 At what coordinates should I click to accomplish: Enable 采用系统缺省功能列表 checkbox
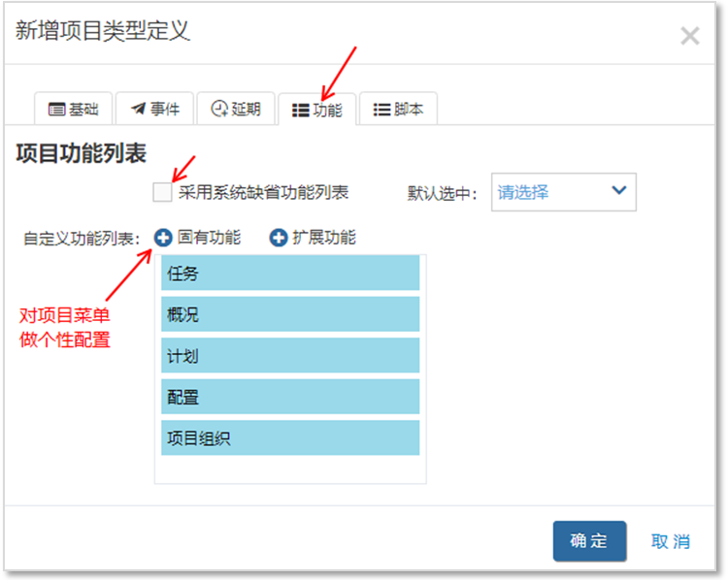[162, 192]
